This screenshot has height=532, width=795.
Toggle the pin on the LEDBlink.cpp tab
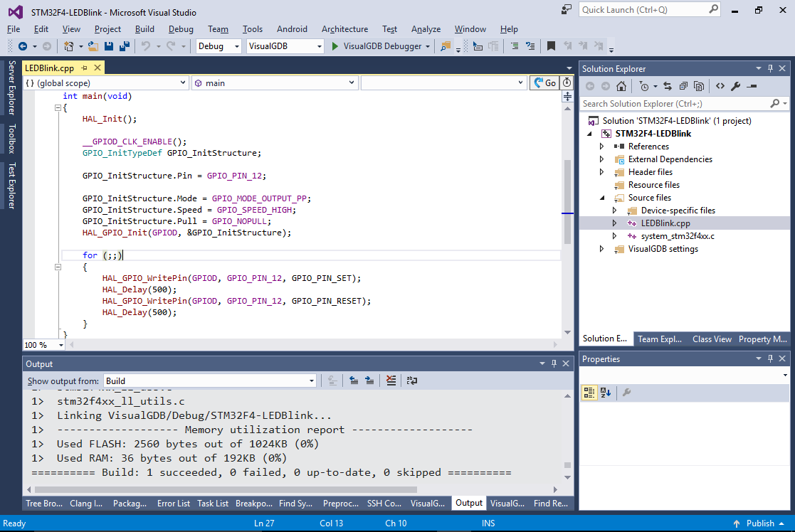(x=84, y=68)
